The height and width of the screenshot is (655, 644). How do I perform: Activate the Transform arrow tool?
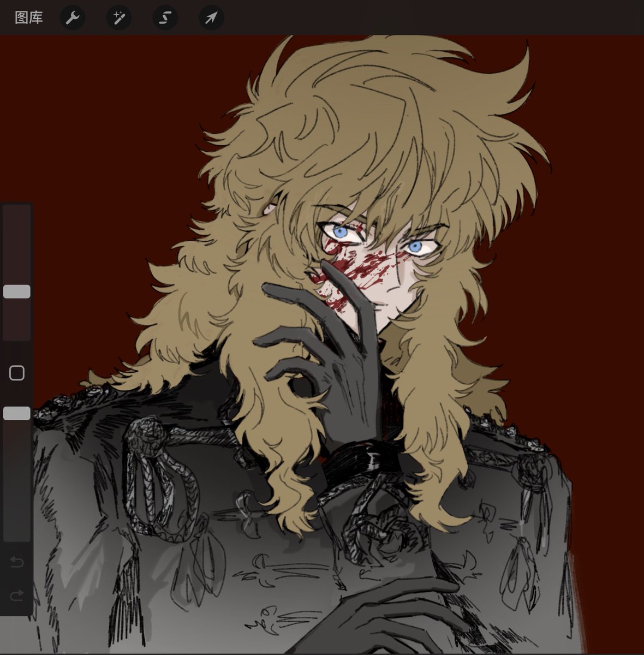point(211,18)
